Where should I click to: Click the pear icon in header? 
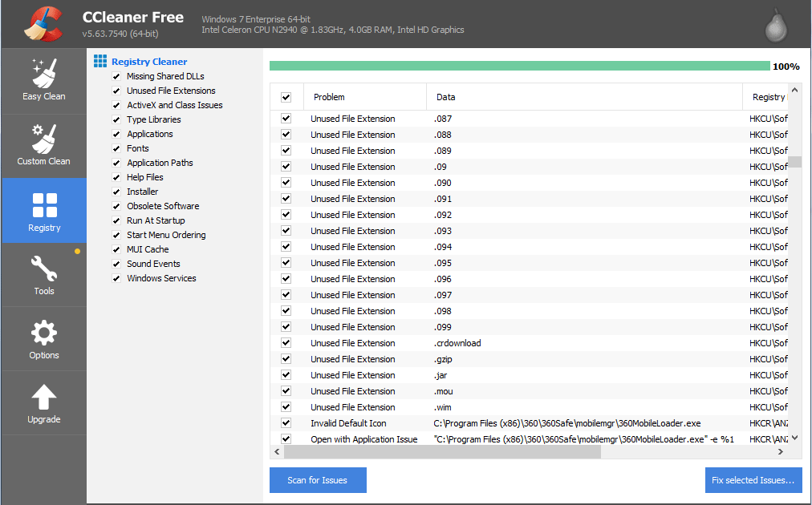(x=776, y=25)
